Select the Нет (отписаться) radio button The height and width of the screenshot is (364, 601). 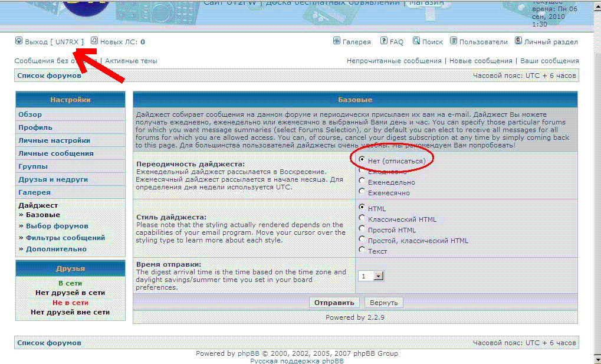pos(362,160)
